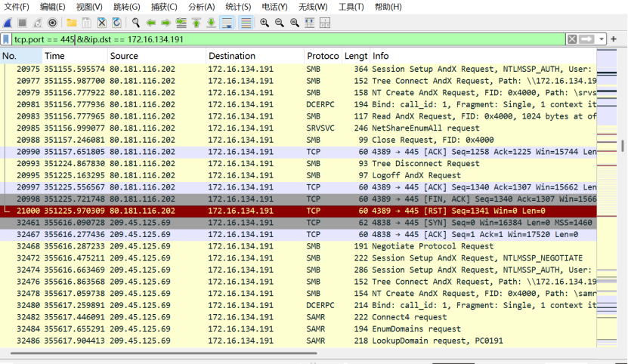Zoom out the packet text
628x364 pixels.
pos(280,23)
